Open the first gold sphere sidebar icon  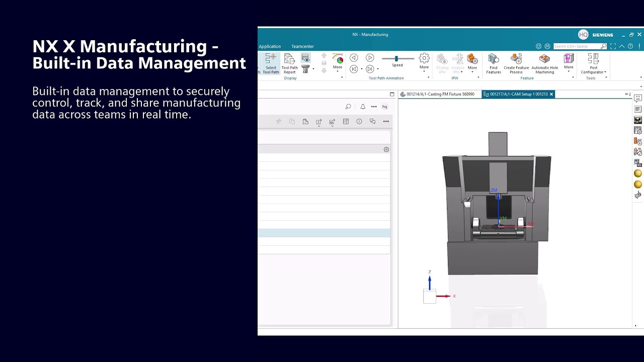click(x=638, y=173)
